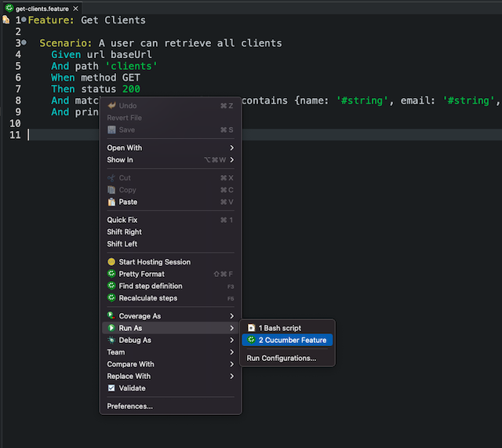This screenshot has height=448, width=502.
Task: Open the Coverage As submenu
Action: click(x=170, y=316)
